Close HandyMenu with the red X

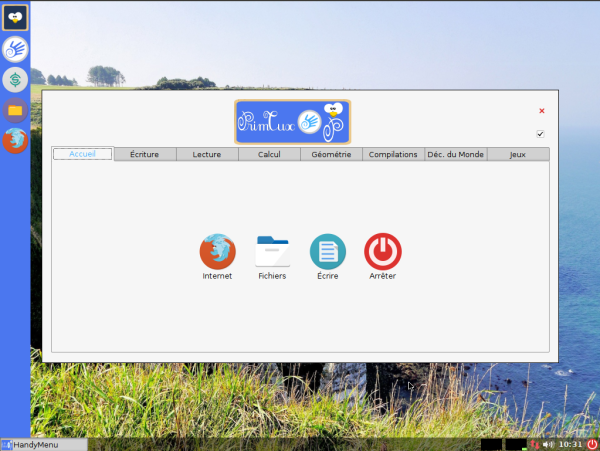tap(542, 111)
